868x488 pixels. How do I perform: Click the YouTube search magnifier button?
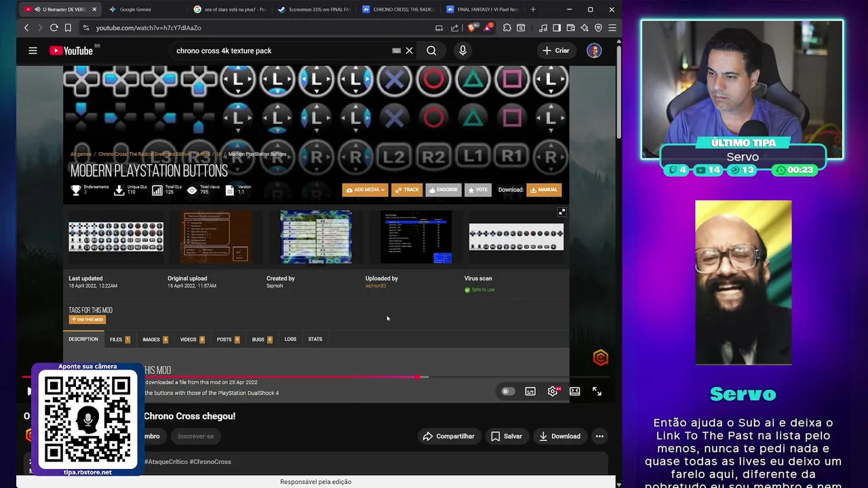pos(431,50)
